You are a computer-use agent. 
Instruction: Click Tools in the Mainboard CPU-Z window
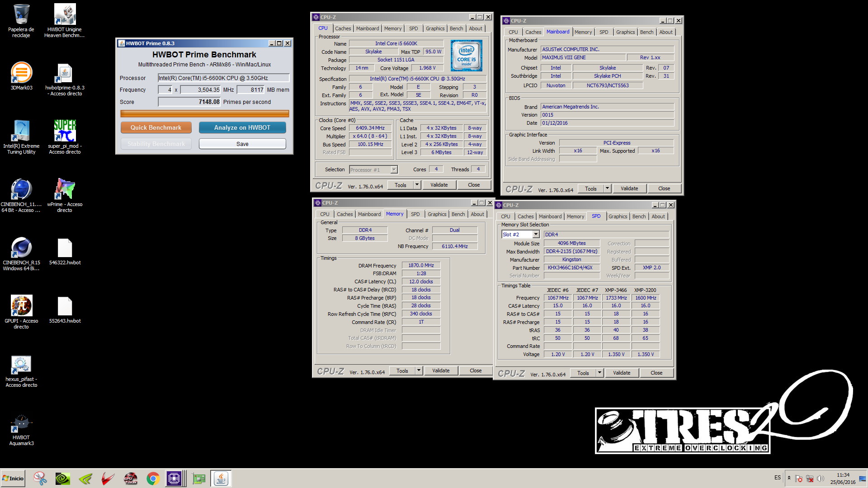[x=591, y=189]
